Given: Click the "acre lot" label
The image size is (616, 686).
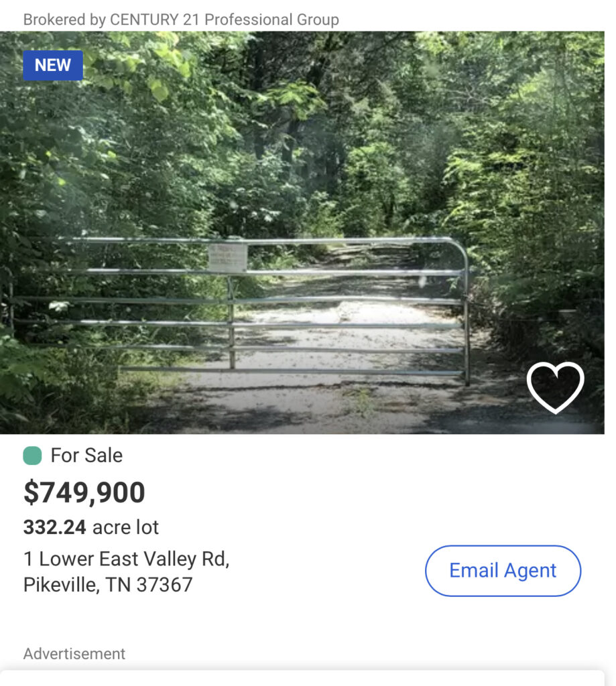Looking at the screenshot, I should [x=125, y=527].
